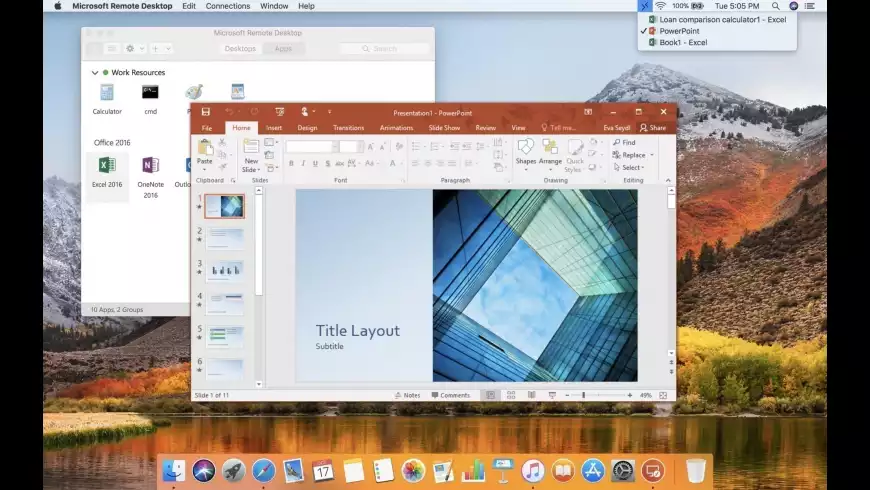The height and width of the screenshot is (490, 870).
Task: Collapse the ribbon with the chevron
Action: 668,180
